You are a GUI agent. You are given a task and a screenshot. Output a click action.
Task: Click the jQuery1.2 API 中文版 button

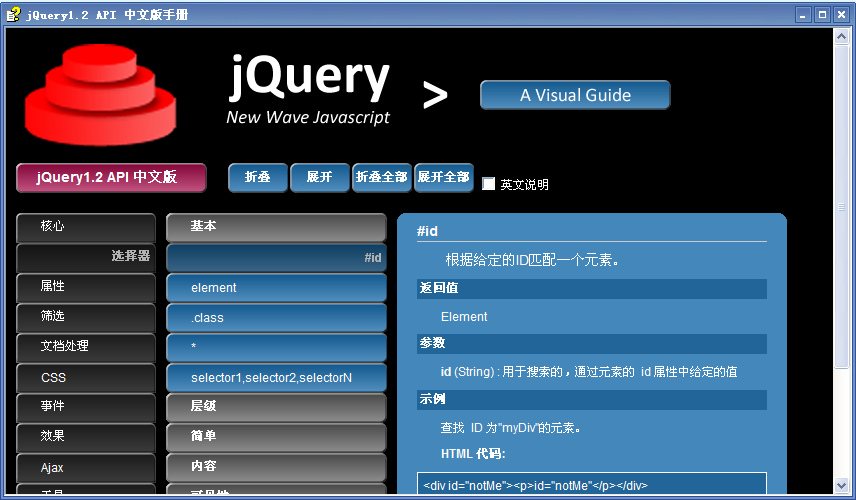pyautogui.click(x=111, y=177)
